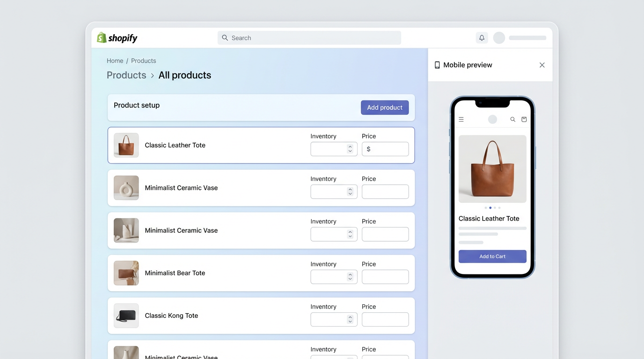Increment inventory for Classic Kong Tote
This screenshot has height=359, width=644.
pyautogui.click(x=350, y=317)
